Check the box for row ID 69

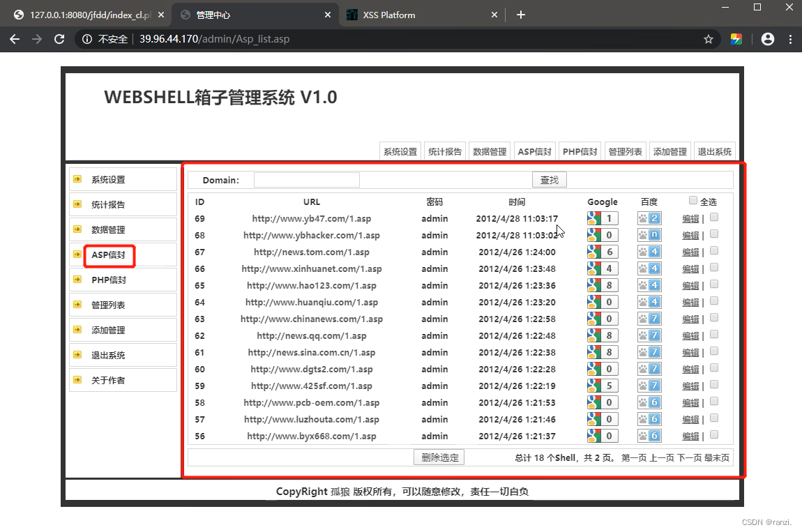(x=714, y=217)
